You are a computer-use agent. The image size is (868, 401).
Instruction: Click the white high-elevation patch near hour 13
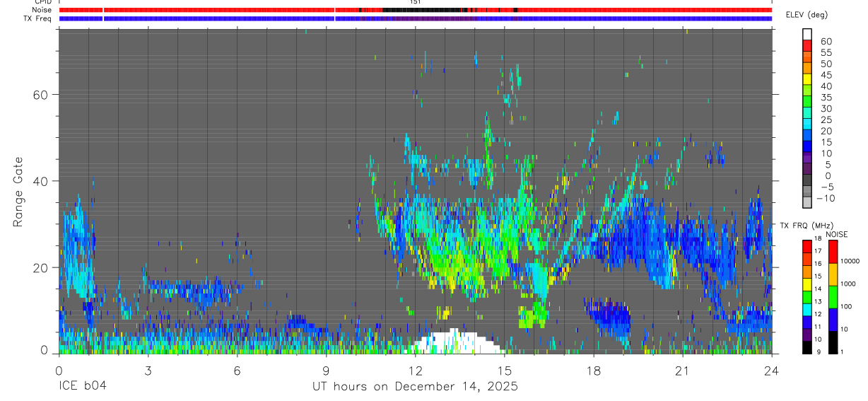[456, 342]
